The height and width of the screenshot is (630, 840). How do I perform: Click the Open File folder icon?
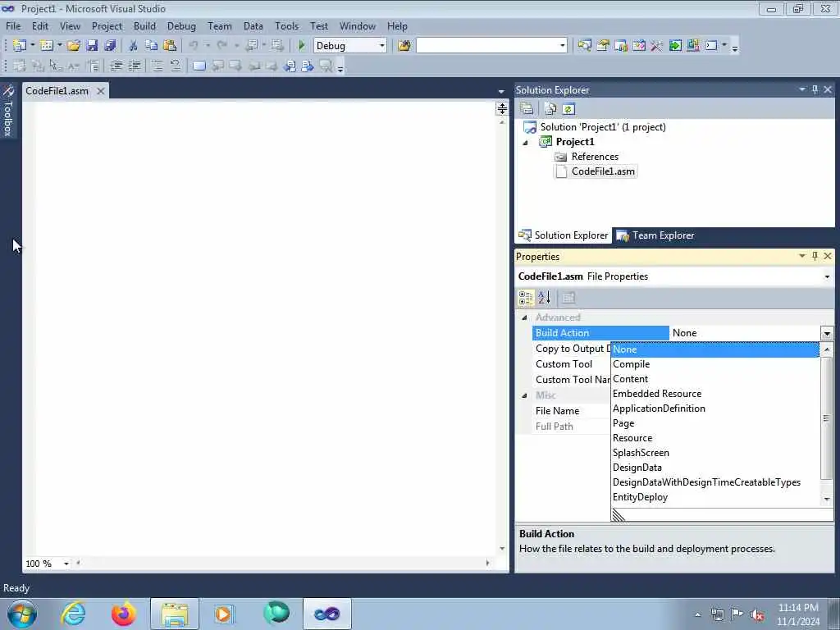coord(73,46)
